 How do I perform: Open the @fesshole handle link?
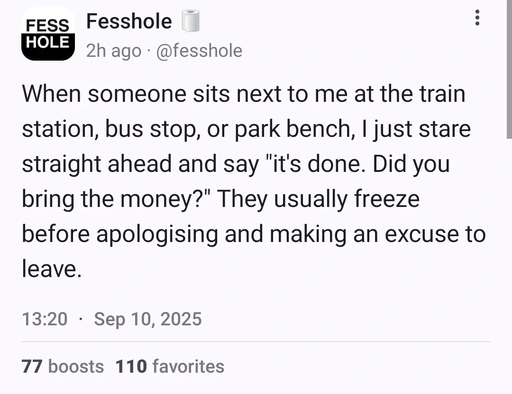199,51
